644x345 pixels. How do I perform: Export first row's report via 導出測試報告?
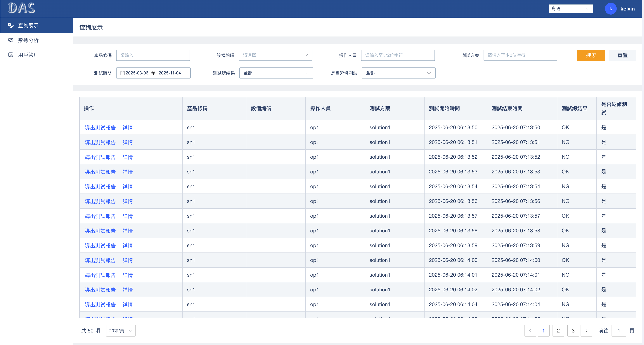pos(100,127)
